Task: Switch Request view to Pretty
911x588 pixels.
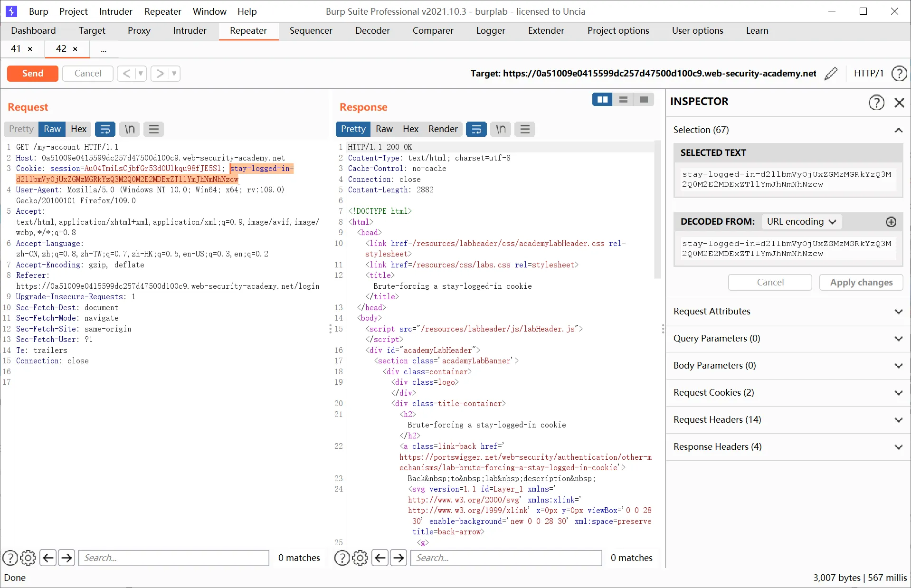Action: tap(21, 129)
